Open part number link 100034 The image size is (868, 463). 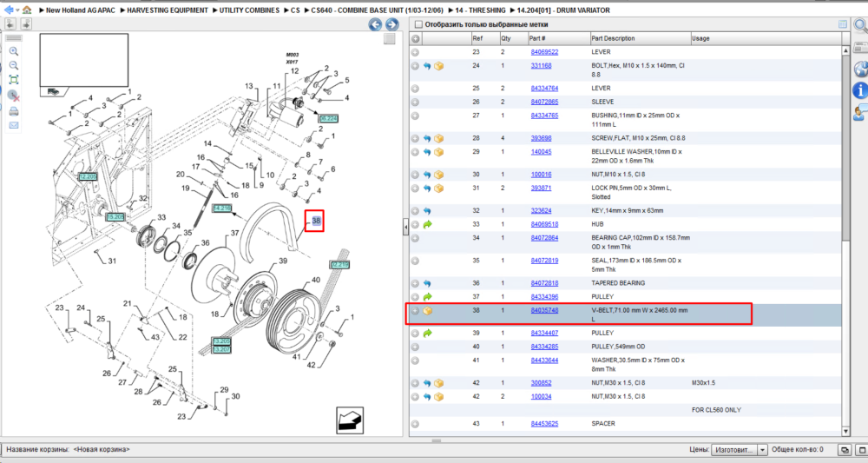point(541,396)
